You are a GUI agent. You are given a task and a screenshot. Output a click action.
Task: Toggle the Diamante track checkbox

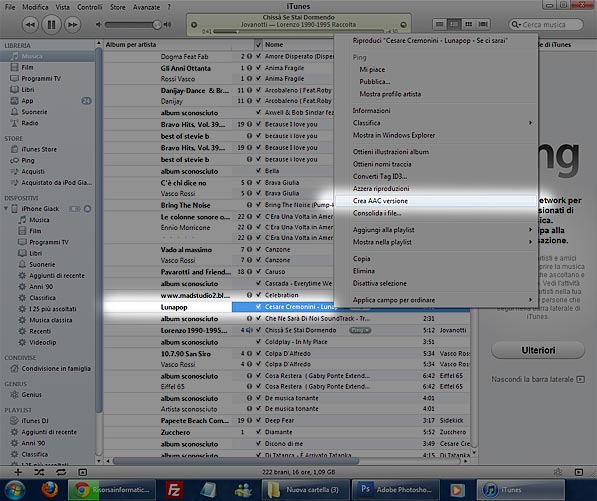click(x=259, y=432)
